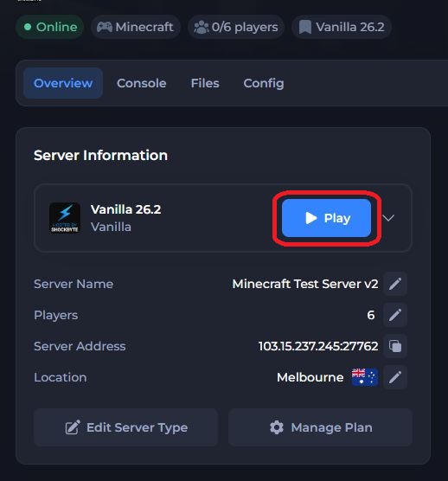Click the Minecraft Test Server v2 name
This screenshot has height=481, width=448.
[x=305, y=284]
